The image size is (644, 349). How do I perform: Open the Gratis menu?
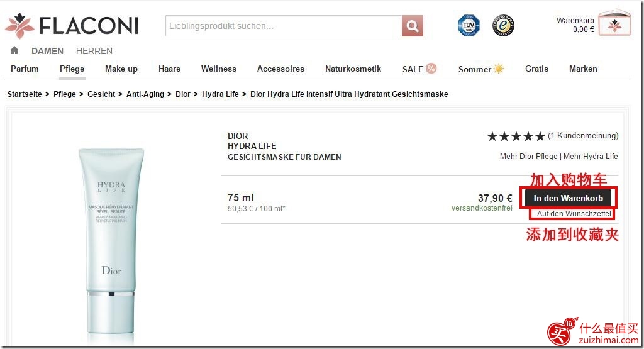[x=536, y=69]
